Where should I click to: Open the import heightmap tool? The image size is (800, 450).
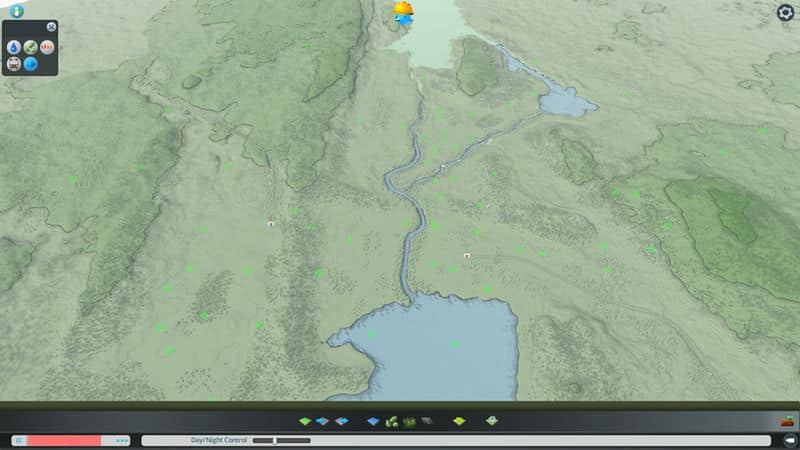(x=322, y=422)
